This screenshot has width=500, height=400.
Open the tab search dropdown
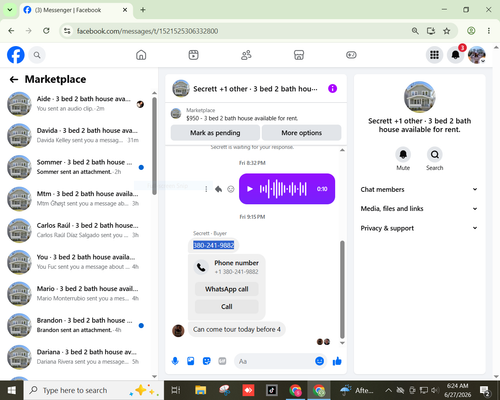click(10, 10)
